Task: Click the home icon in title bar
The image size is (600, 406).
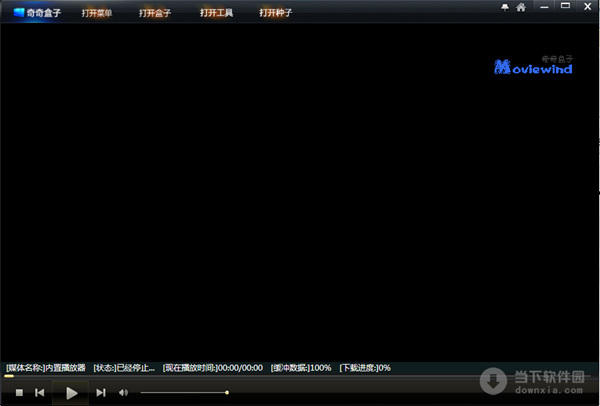Action: [520, 7]
